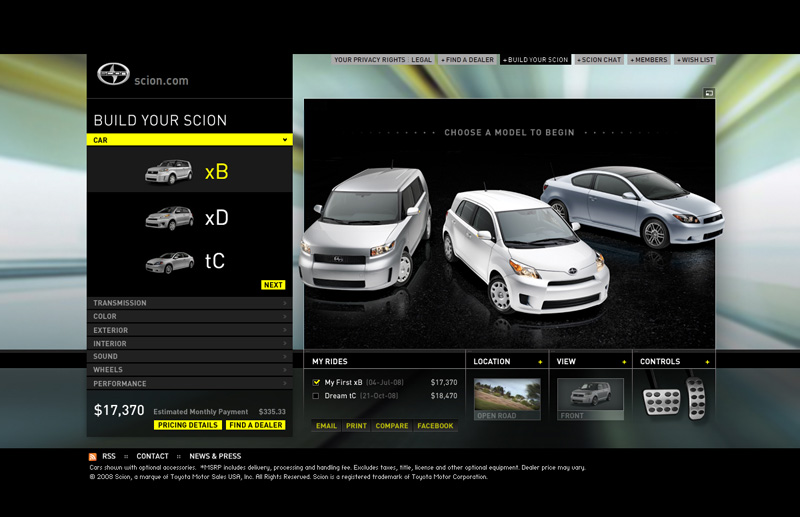
Task: Open the CONTACT link
Action: coord(152,456)
